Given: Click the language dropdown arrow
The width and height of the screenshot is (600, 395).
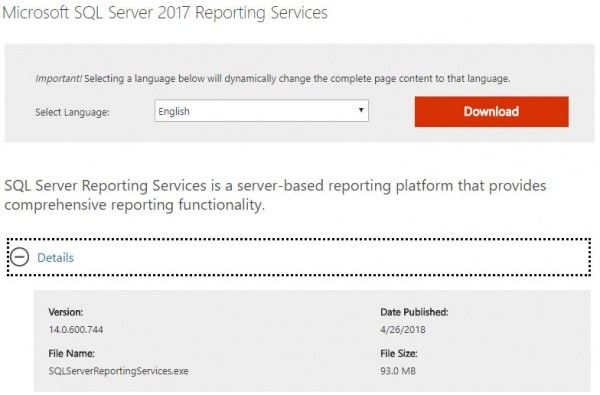Looking at the screenshot, I should click(360, 110).
